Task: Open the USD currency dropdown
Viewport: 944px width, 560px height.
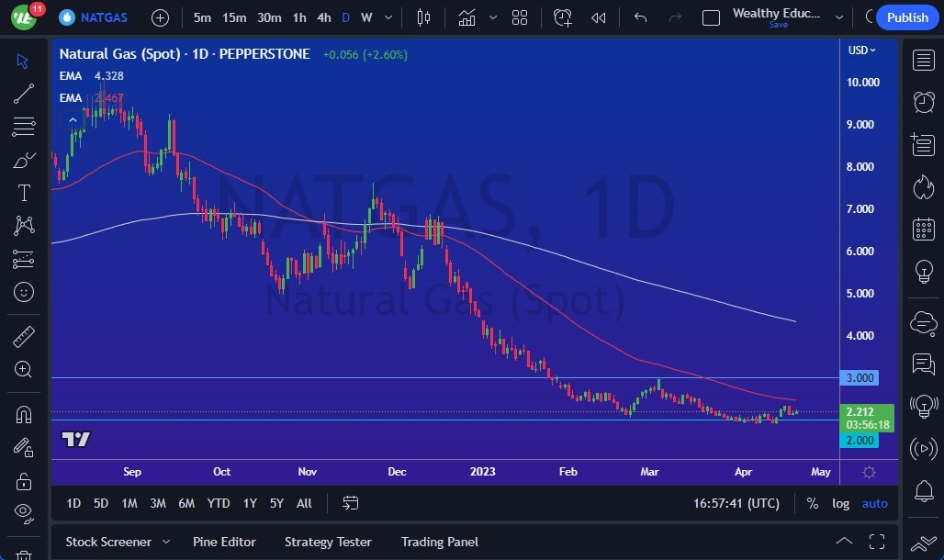Action: point(861,50)
